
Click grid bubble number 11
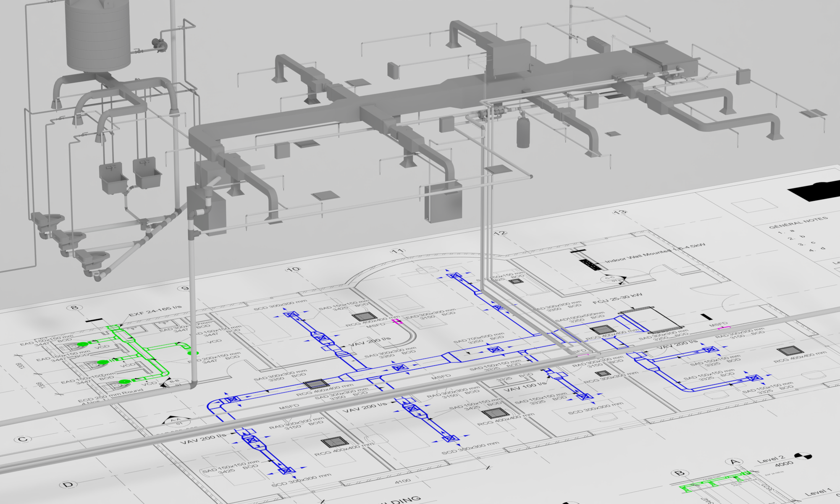[398, 251]
